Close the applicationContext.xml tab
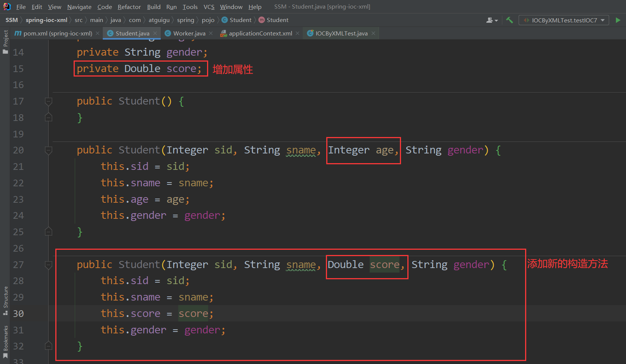 click(297, 33)
